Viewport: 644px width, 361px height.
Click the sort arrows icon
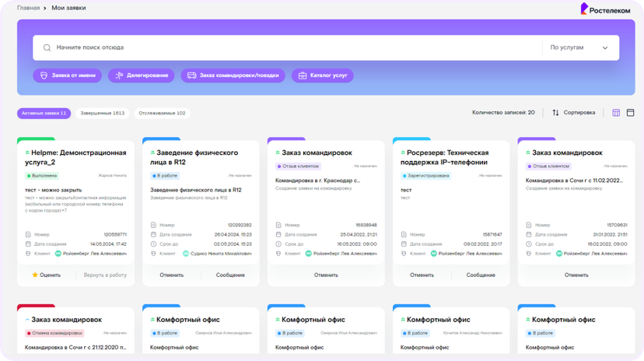(x=555, y=113)
